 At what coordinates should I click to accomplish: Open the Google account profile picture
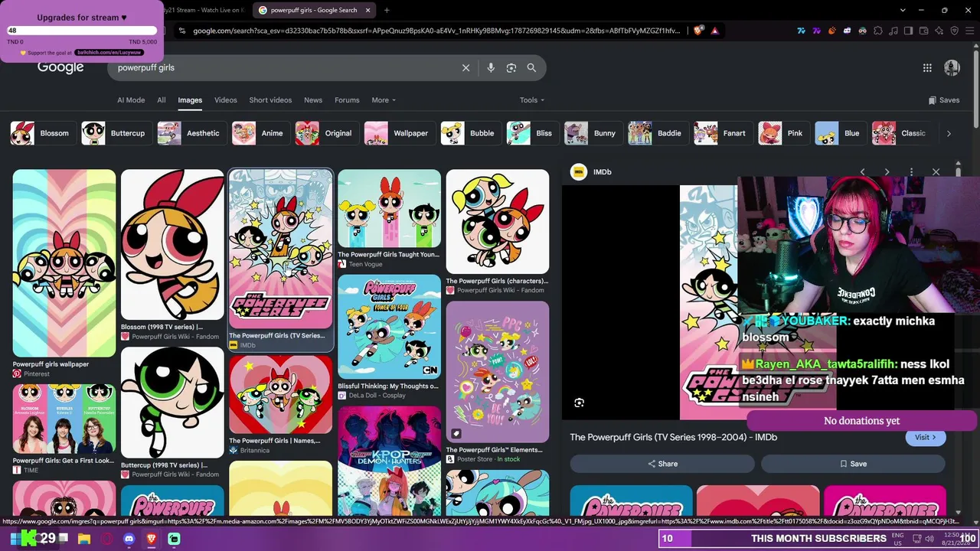pyautogui.click(x=952, y=68)
